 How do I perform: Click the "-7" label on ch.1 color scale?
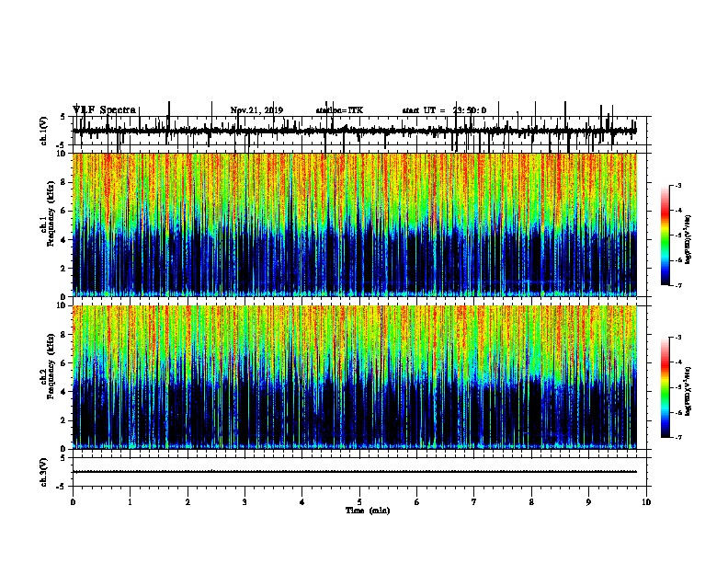pyautogui.click(x=678, y=285)
